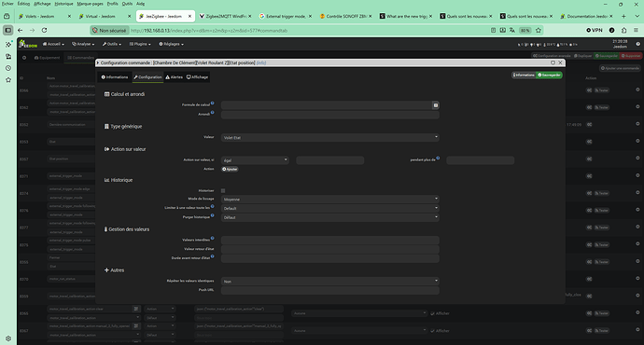Open the icon picker for motor_travel_calibration_action clear row
This screenshot has width=644, height=345.
[x=136, y=309]
